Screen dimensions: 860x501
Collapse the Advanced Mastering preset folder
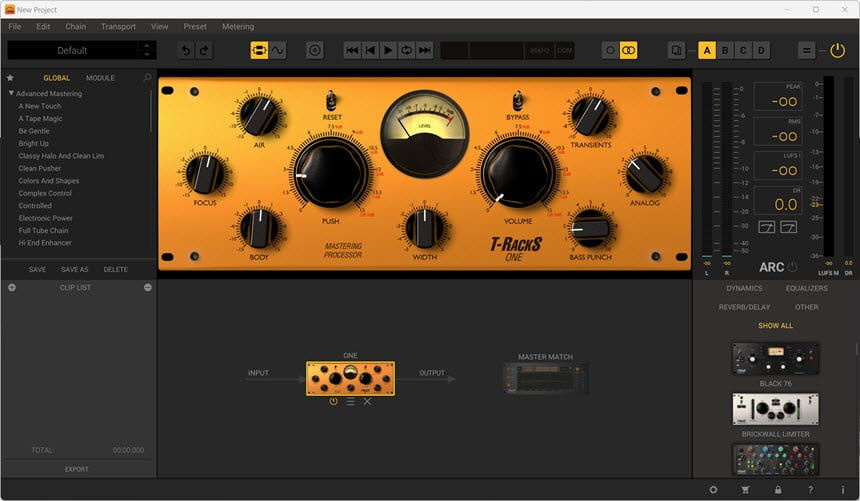(x=11, y=93)
